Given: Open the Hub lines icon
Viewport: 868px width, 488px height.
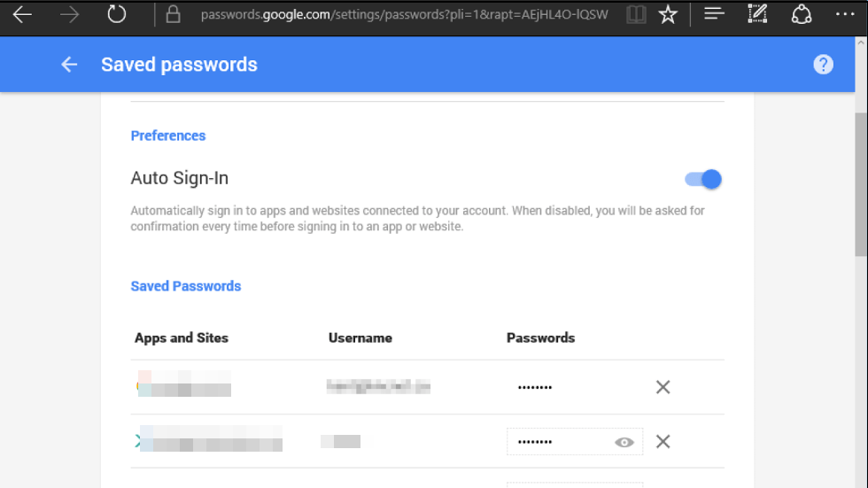Looking at the screenshot, I should [714, 13].
